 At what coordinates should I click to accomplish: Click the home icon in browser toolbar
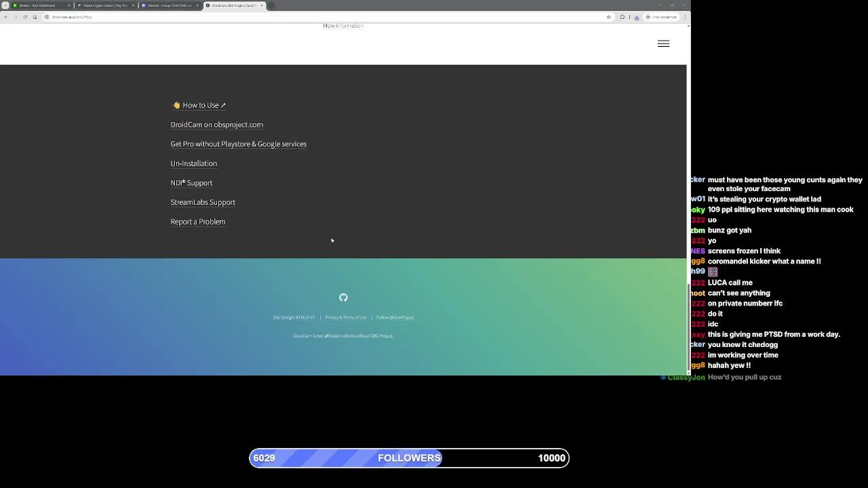tap(35, 17)
